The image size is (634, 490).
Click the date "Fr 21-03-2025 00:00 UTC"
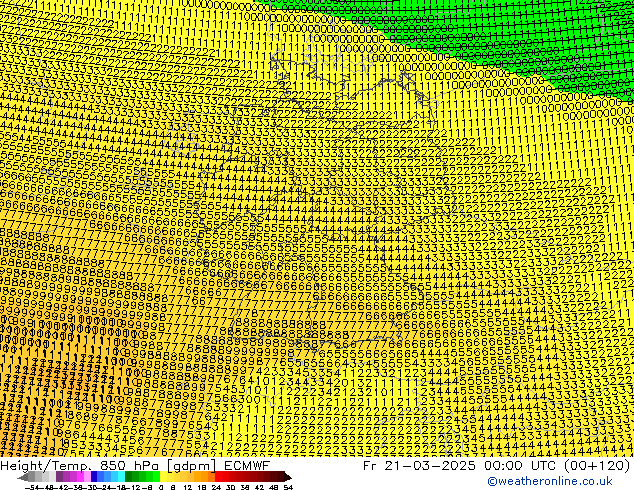point(460,466)
